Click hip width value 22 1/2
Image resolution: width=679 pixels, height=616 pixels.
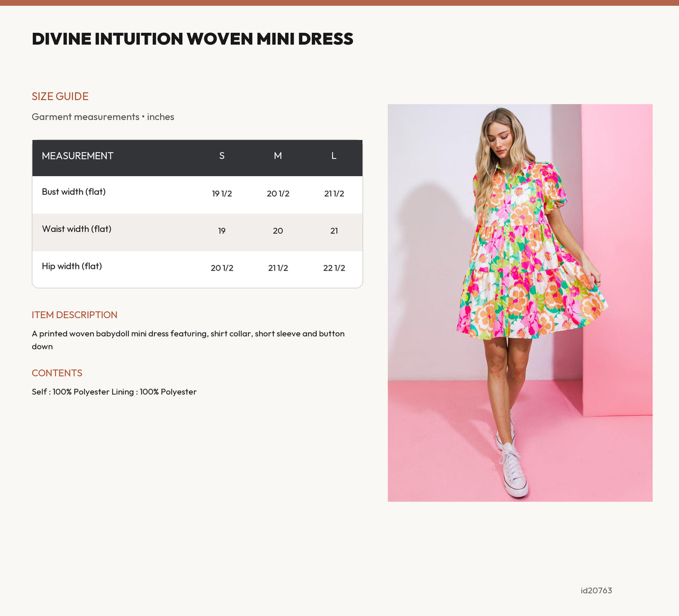tap(334, 268)
